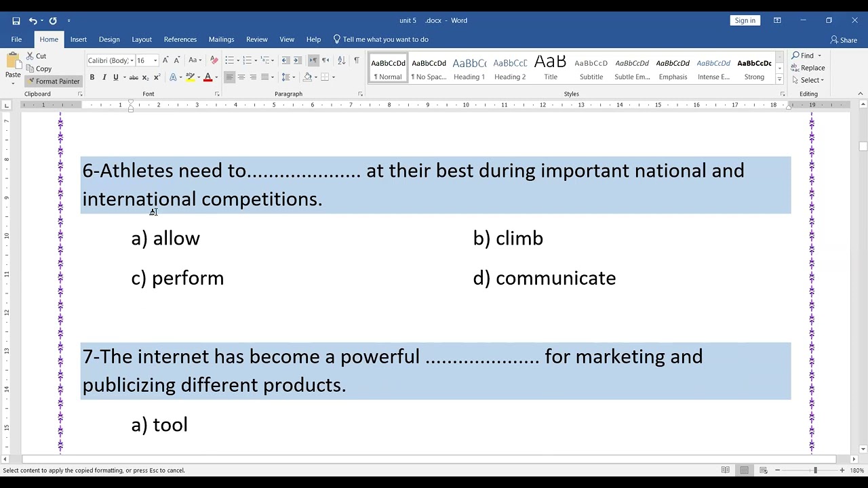This screenshot has width=868, height=488.
Task: Toggle underline formatting
Action: [115, 77]
